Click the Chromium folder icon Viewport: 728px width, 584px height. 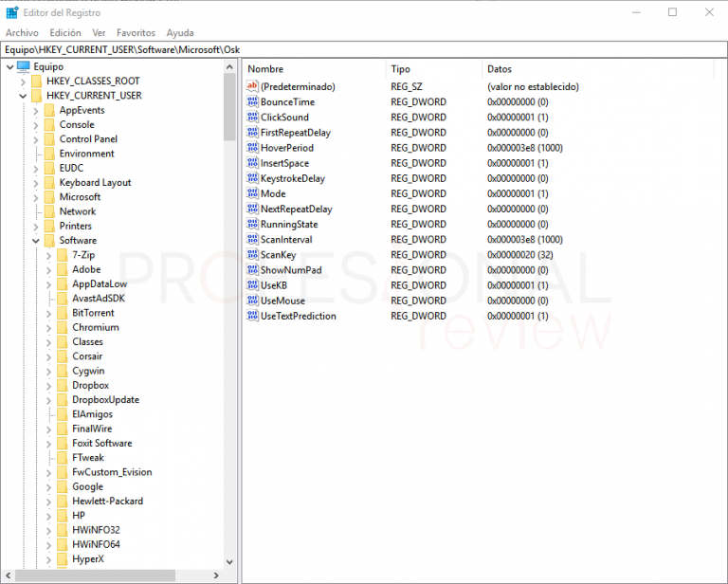tap(63, 327)
